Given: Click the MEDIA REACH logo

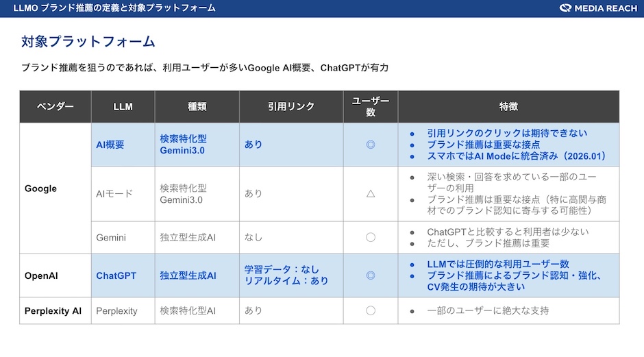Looking at the screenshot, I should 598,8.
